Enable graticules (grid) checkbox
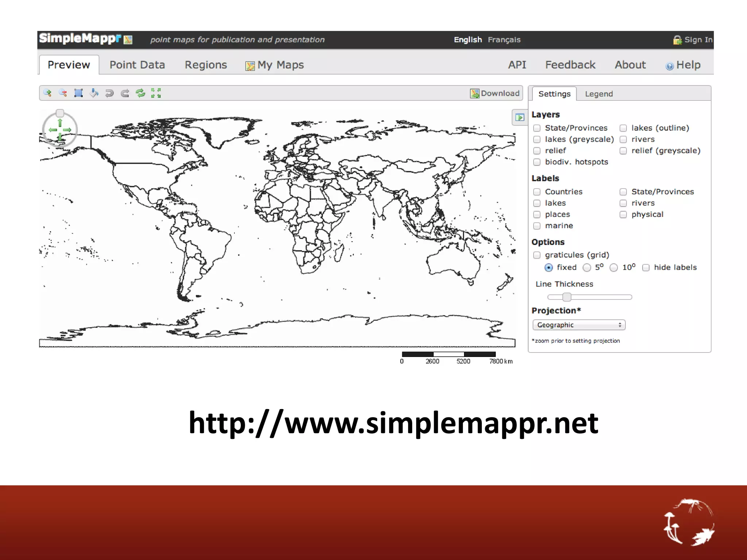Viewport: 747px width, 560px height. coord(537,255)
